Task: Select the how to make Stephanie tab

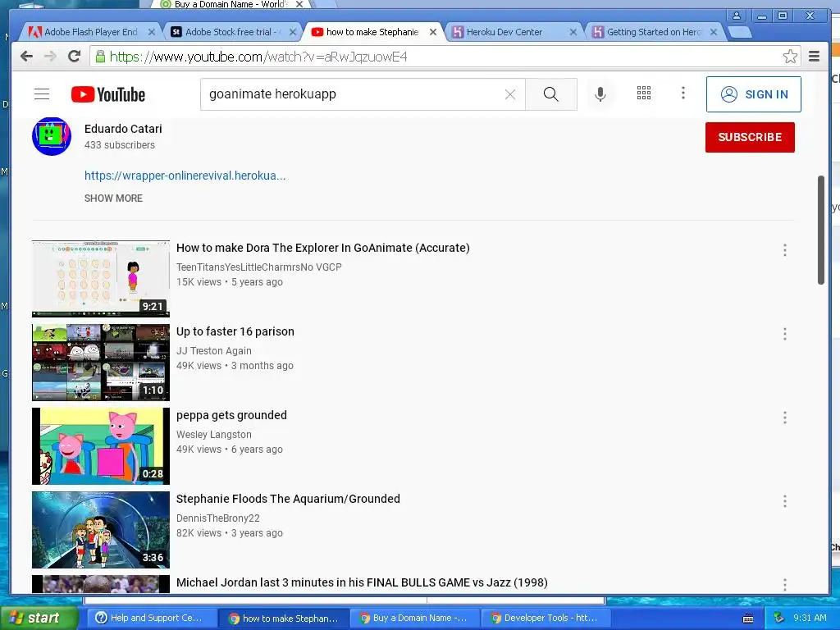Action: click(x=372, y=32)
